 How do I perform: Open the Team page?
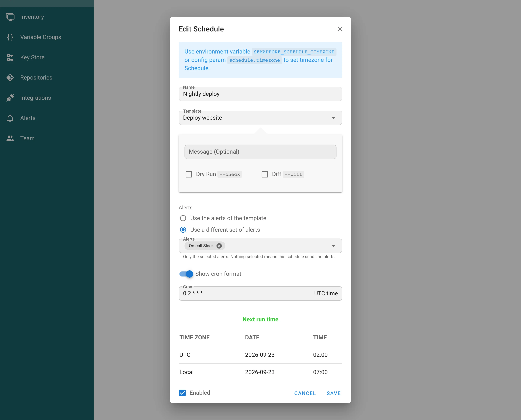47,138
